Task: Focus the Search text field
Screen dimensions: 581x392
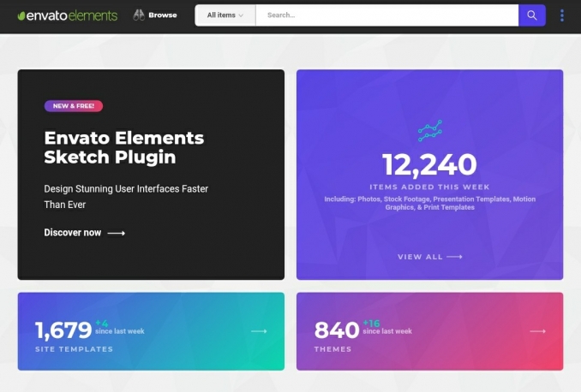Action: click(x=386, y=15)
